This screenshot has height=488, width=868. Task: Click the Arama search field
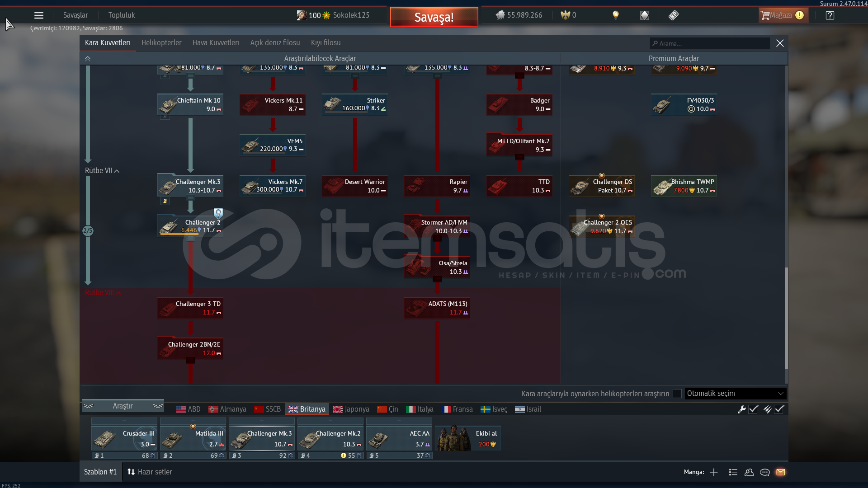(710, 43)
